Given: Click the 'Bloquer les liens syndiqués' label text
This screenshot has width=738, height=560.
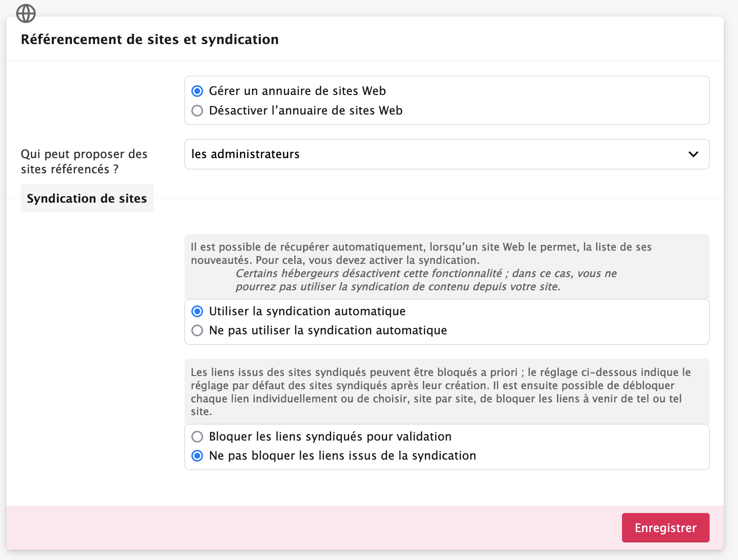Looking at the screenshot, I should click(x=330, y=436).
